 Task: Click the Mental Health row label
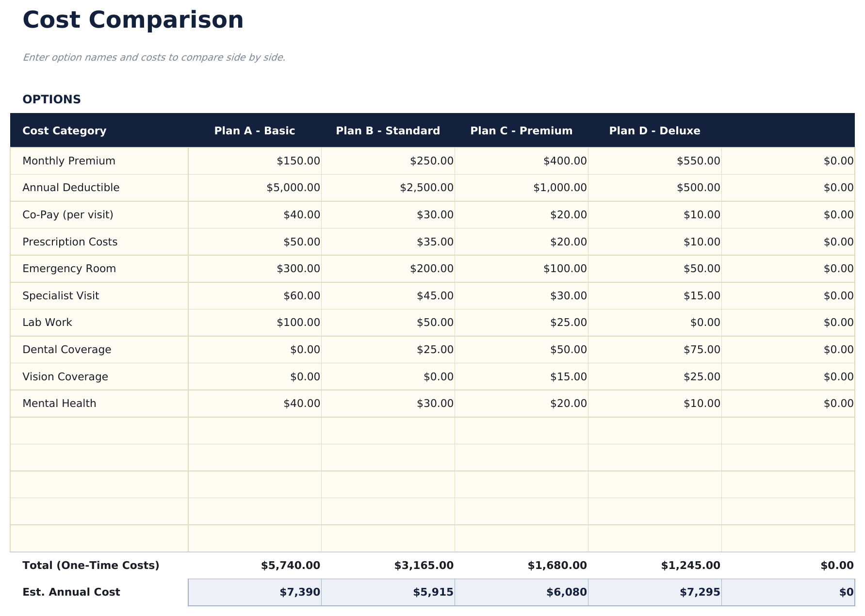point(59,403)
